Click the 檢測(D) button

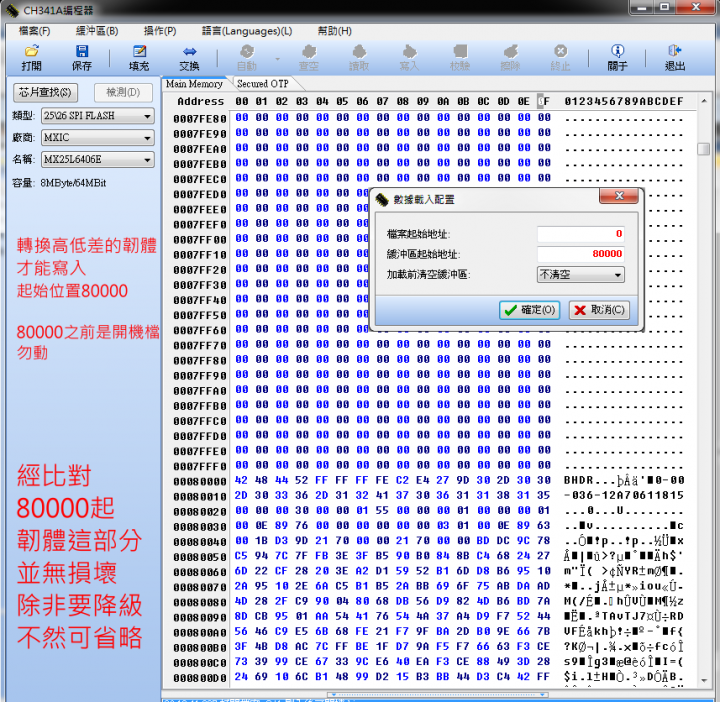tap(123, 92)
